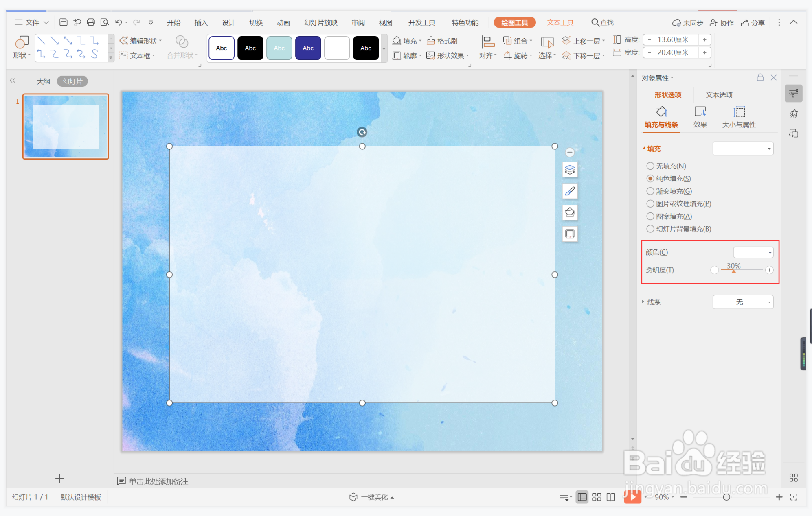
Task: Click the brush style floating icon
Action: pyautogui.click(x=570, y=191)
